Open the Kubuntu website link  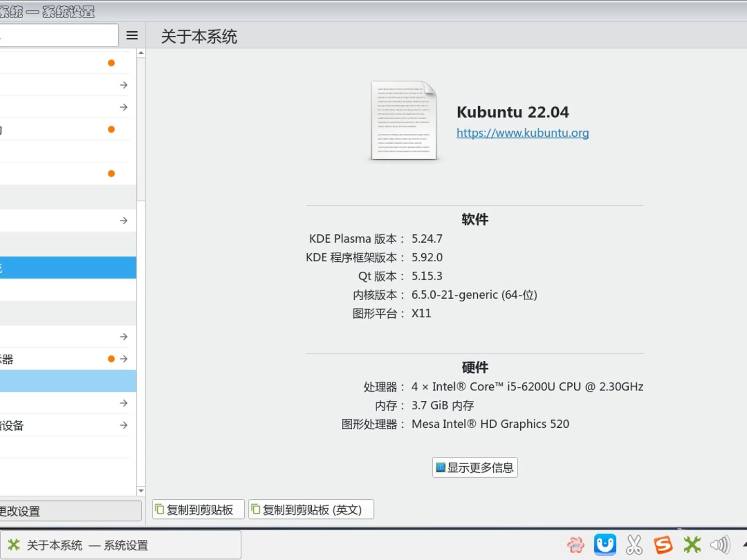(x=522, y=133)
